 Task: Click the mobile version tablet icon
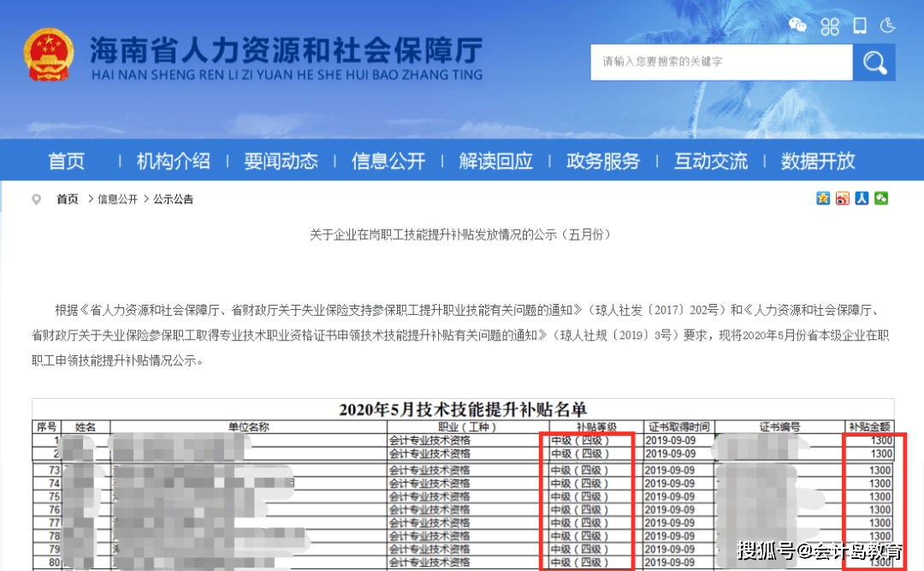[860, 26]
